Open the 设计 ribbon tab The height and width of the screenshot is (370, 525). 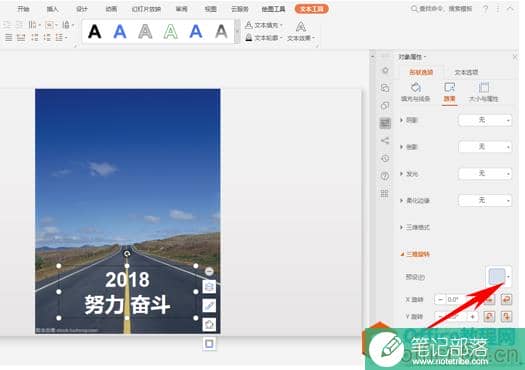[81, 9]
